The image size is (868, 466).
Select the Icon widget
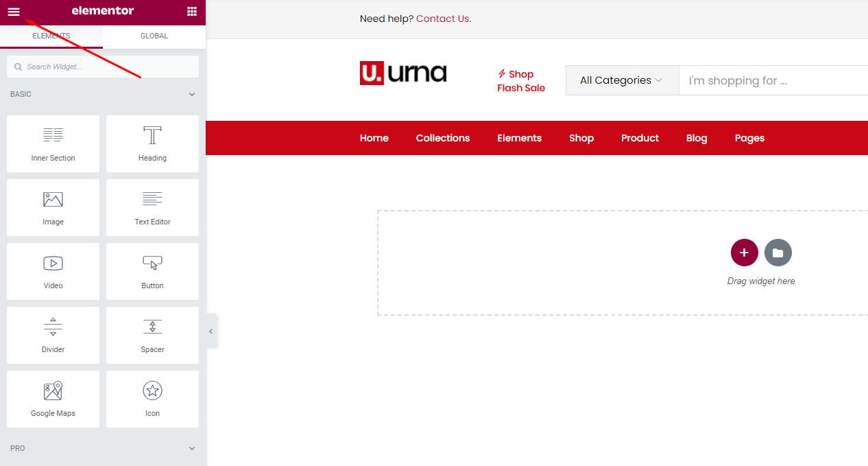coord(152,399)
